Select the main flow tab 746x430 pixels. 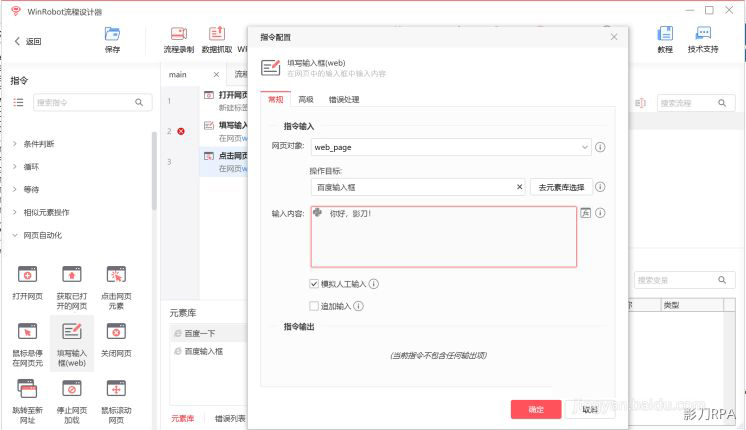177,75
